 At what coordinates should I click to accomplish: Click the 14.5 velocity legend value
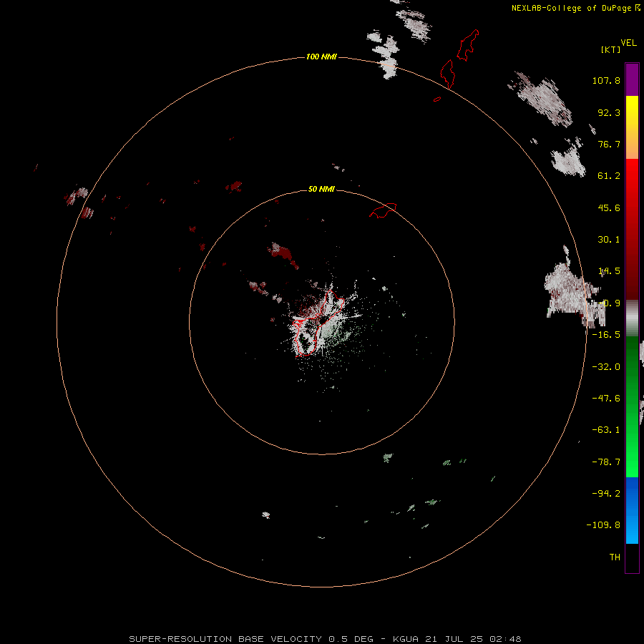click(x=609, y=271)
